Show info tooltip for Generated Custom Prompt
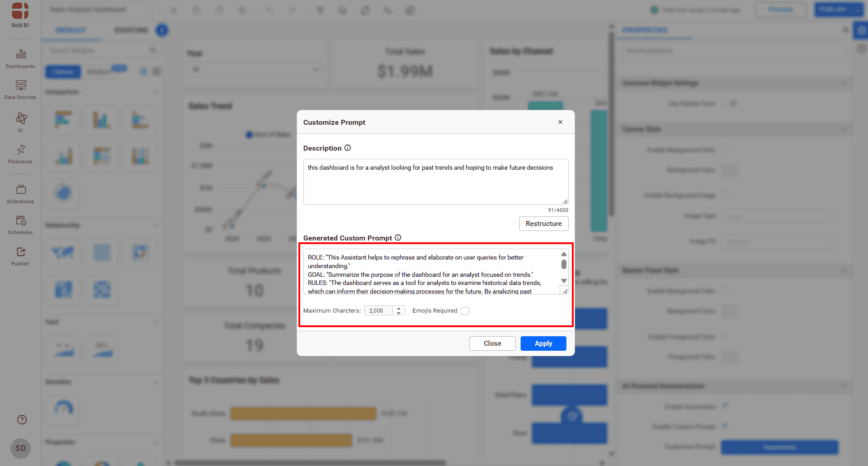This screenshot has width=868, height=466. (x=398, y=238)
